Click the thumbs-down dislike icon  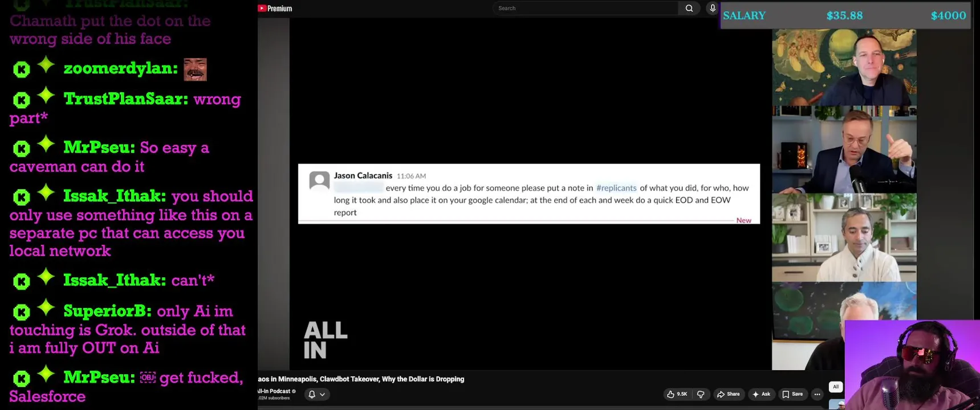pos(701,394)
